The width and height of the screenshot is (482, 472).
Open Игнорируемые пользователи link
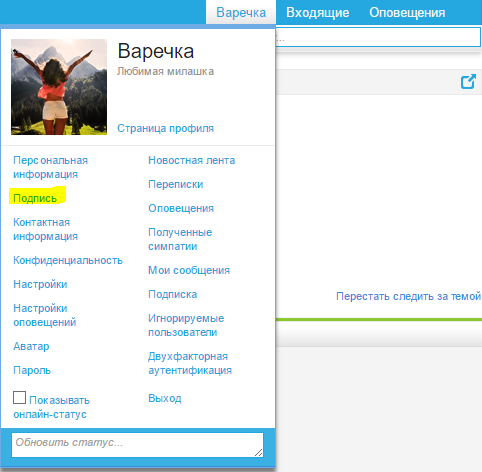186,325
